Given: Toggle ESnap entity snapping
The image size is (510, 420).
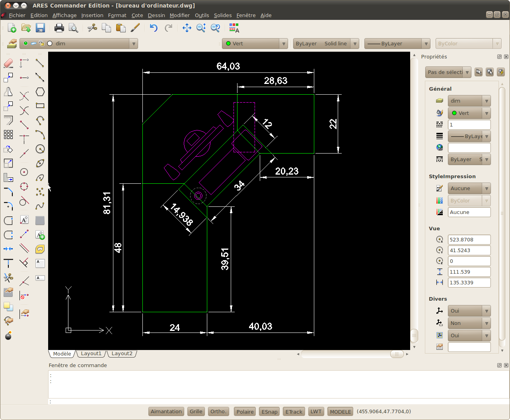Looking at the screenshot, I should coord(269,412).
